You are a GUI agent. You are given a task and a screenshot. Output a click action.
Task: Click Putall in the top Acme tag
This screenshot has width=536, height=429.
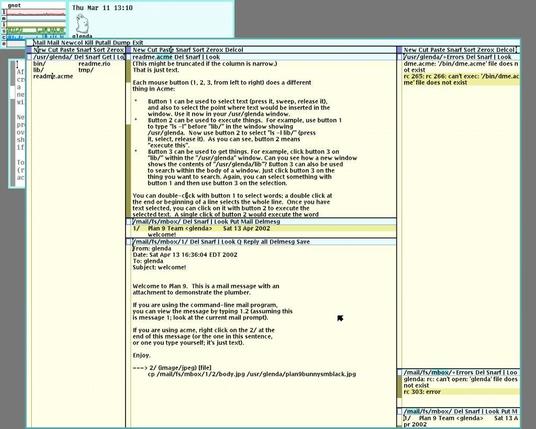(103, 43)
